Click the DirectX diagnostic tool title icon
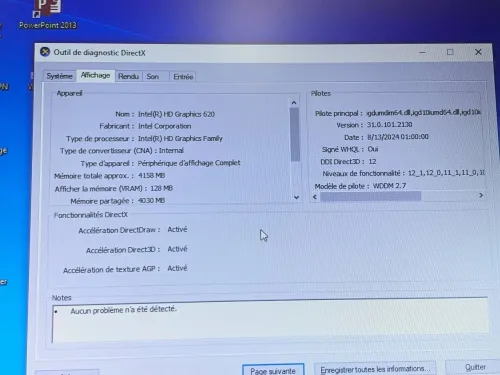The image size is (500, 375). [x=45, y=52]
